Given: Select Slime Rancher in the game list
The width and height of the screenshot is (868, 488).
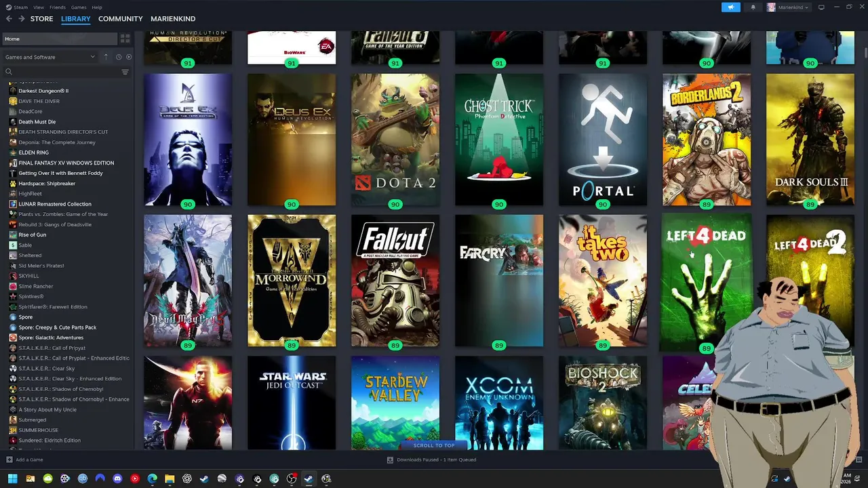Looking at the screenshot, I should click(x=36, y=286).
